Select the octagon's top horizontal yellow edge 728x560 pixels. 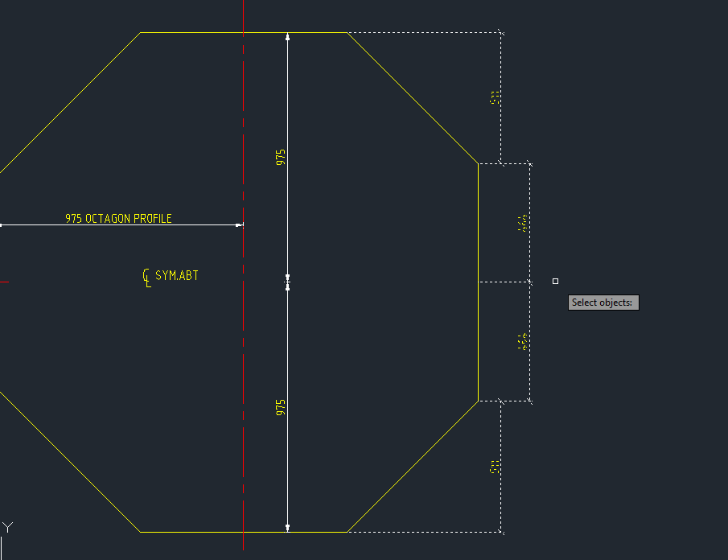[243, 32]
